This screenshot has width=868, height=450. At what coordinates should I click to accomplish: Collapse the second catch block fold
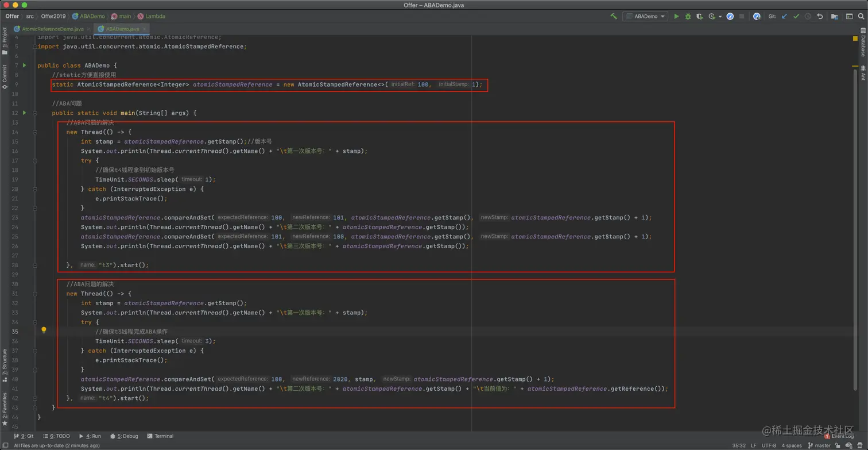(34, 351)
